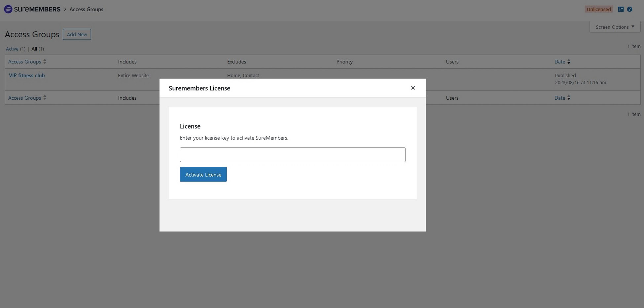Sort by Access Groups column header
The width and height of the screenshot is (644, 308).
pyautogui.click(x=24, y=62)
